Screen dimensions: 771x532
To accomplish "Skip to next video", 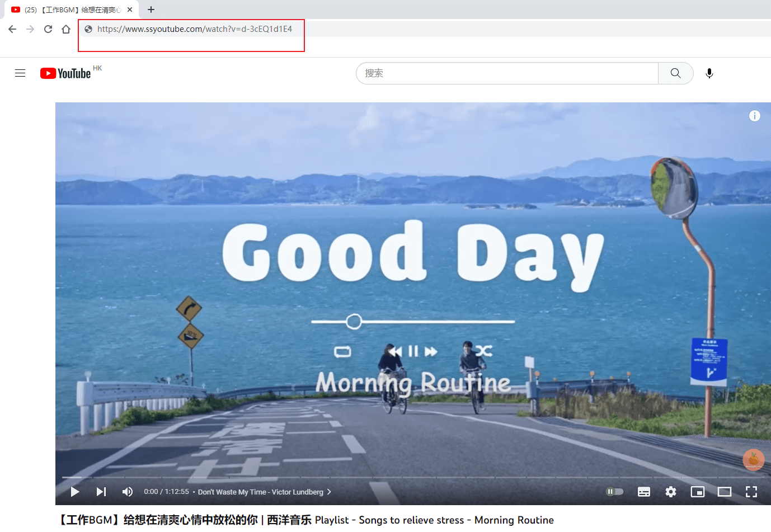I will click(x=101, y=492).
